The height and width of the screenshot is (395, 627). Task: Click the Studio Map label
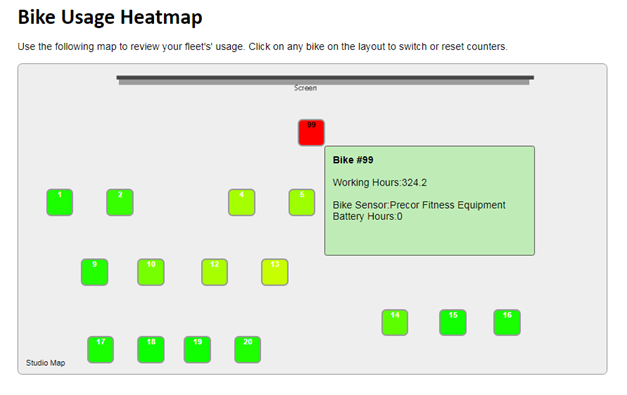[x=46, y=363]
